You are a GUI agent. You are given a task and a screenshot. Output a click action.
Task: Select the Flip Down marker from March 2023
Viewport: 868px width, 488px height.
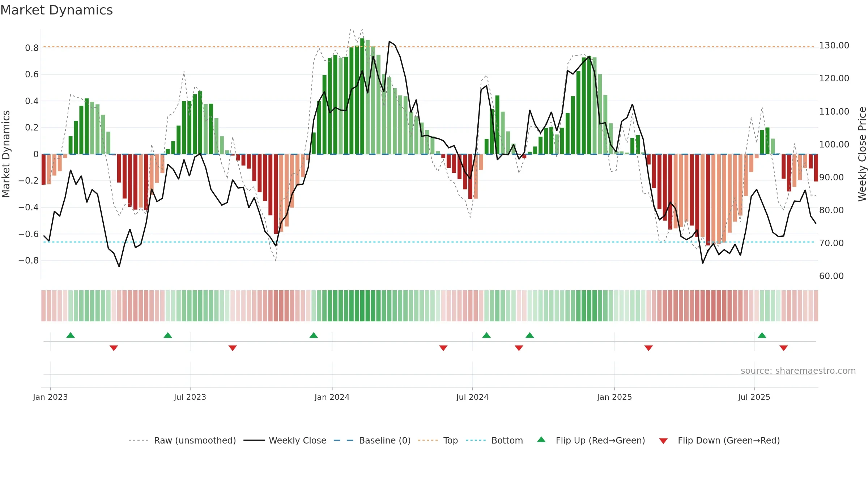114,348
